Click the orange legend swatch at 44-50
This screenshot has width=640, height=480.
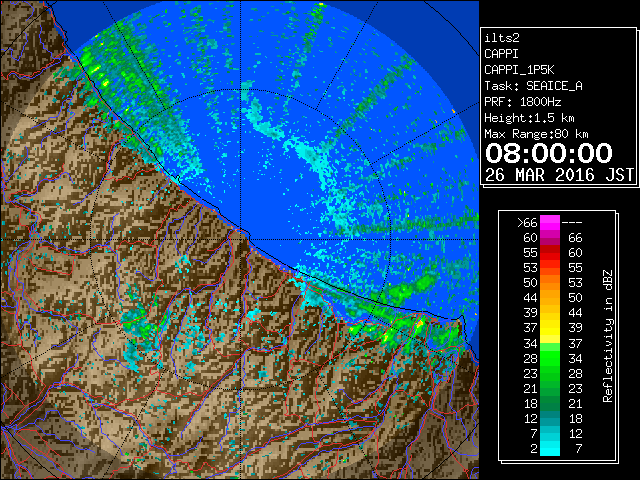[x=550, y=298]
